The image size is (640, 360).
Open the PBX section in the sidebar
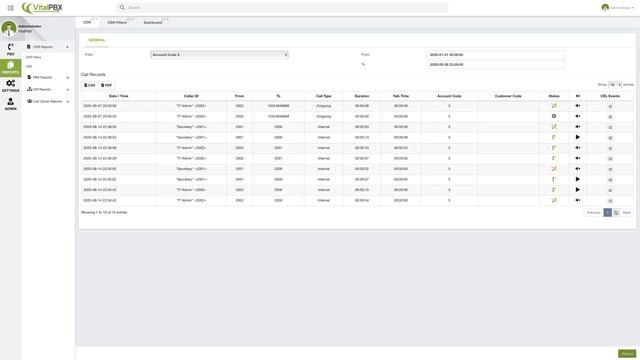(x=11, y=49)
